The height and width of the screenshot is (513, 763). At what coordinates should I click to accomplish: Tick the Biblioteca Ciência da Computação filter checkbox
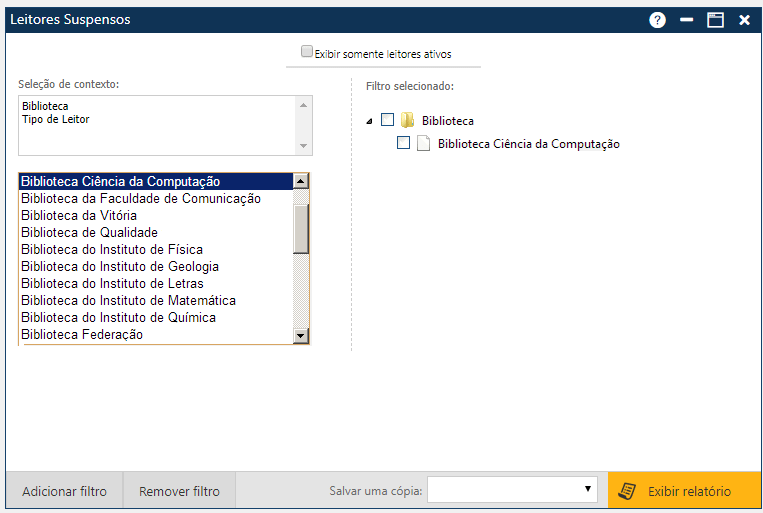(403, 143)
